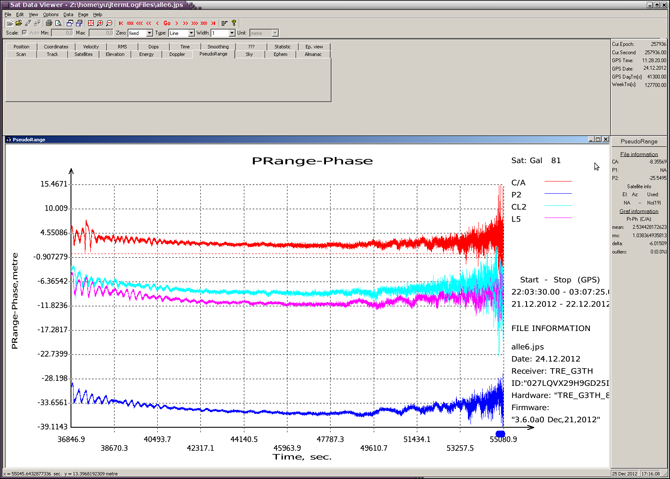Click the Min scale input field
Image resolution: width=670 pixels, height=479 pixels.
pos(62,33)
